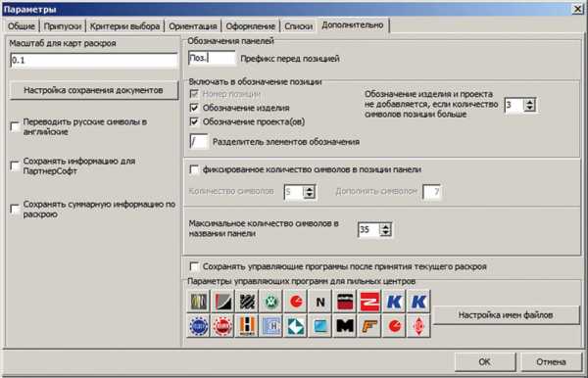
Task: Click the designation separator field containing a slash
Action: (199, 142)
